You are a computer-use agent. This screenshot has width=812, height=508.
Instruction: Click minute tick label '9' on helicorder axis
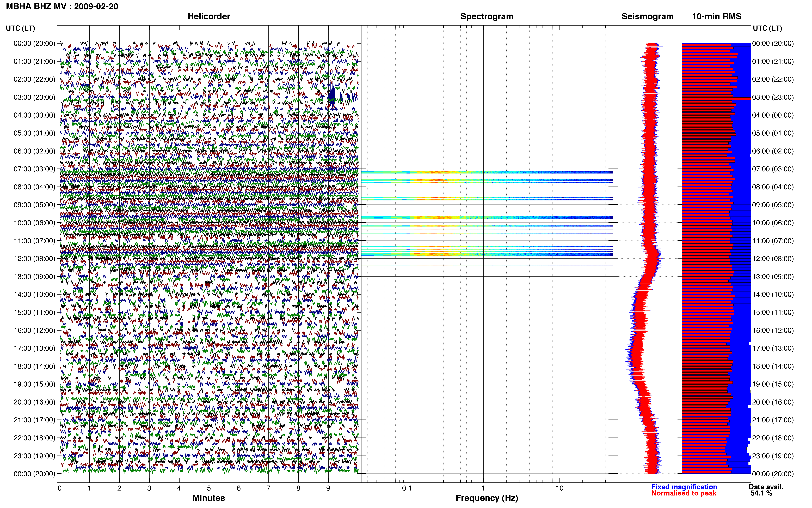328,488
